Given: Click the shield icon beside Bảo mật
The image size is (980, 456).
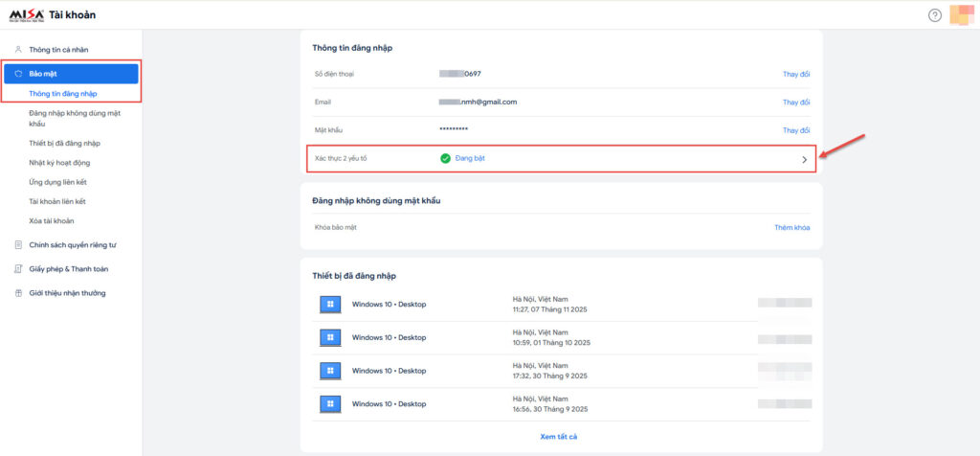Looking at the screenshot, I should click(x=18, y=74).
